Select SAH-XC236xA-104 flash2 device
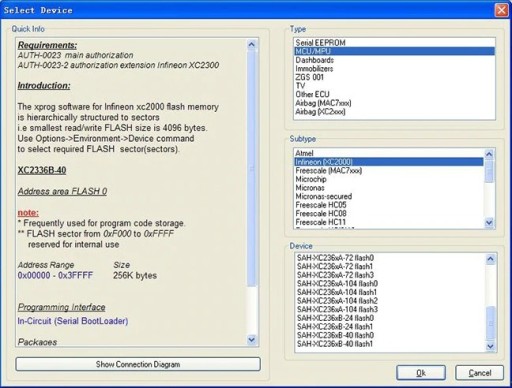The width and height of the screenshot is (512, 388). pos(390,301)
